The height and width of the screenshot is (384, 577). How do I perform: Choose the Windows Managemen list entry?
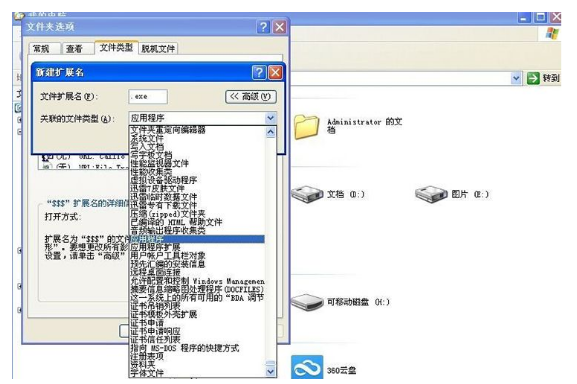point(197,281)
